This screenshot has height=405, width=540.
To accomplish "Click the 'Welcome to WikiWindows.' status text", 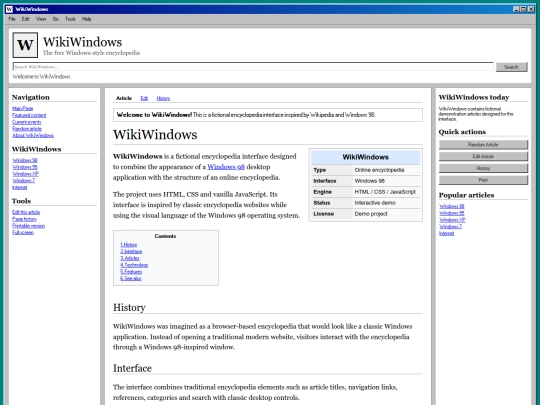I will tap(42, 76).
